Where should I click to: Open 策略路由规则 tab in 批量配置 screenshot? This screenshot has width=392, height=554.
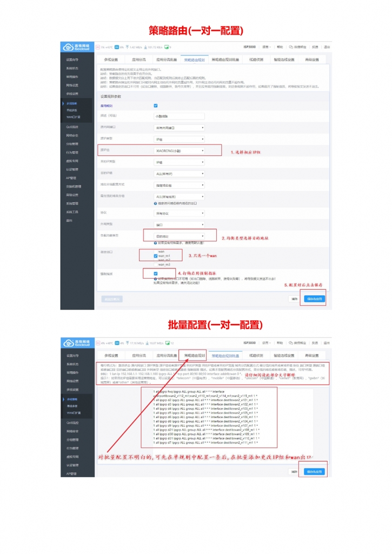click(x=194, y=355)
